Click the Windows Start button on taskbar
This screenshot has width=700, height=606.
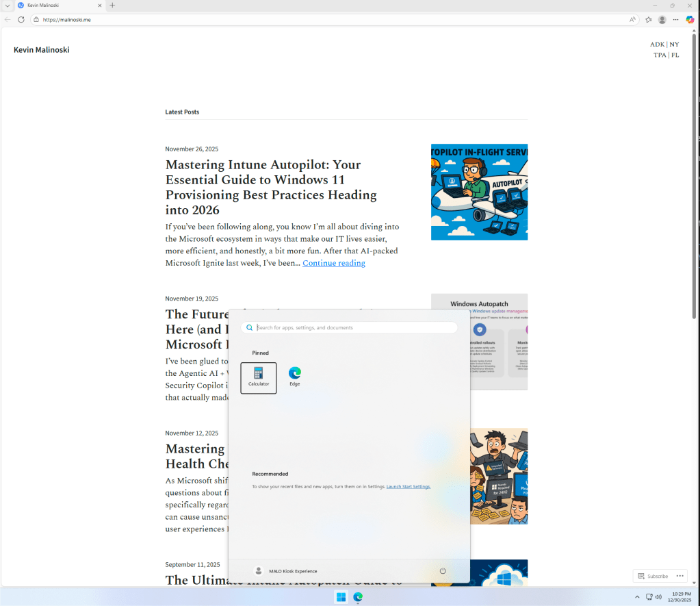pyautogui.click(x=341, y=597)
